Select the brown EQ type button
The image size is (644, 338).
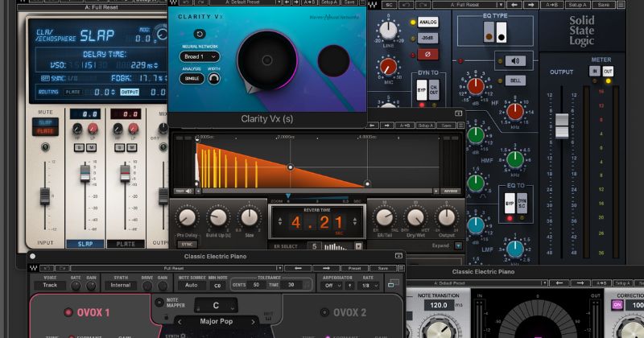[489, 32]
